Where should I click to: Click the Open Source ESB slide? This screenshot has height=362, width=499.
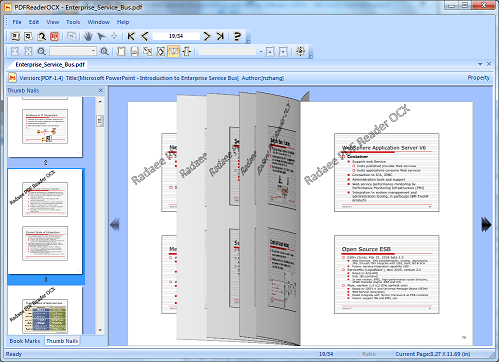click(387, 274)
